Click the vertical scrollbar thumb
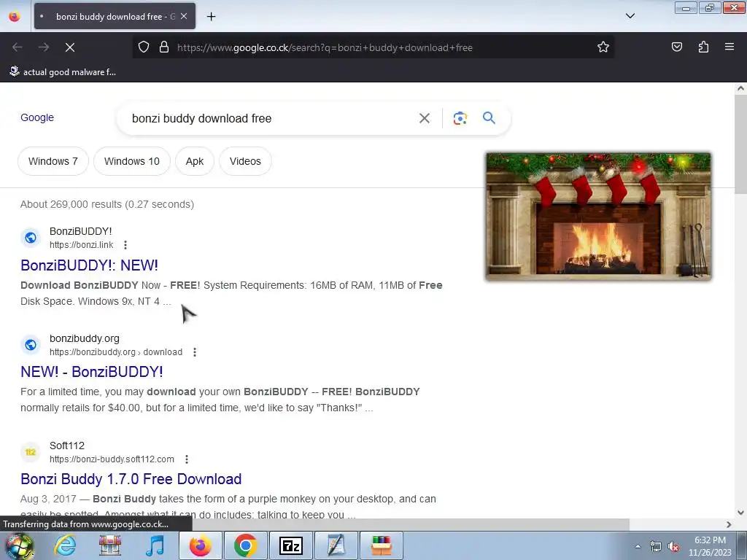747x560 pixels. (740, 144)
